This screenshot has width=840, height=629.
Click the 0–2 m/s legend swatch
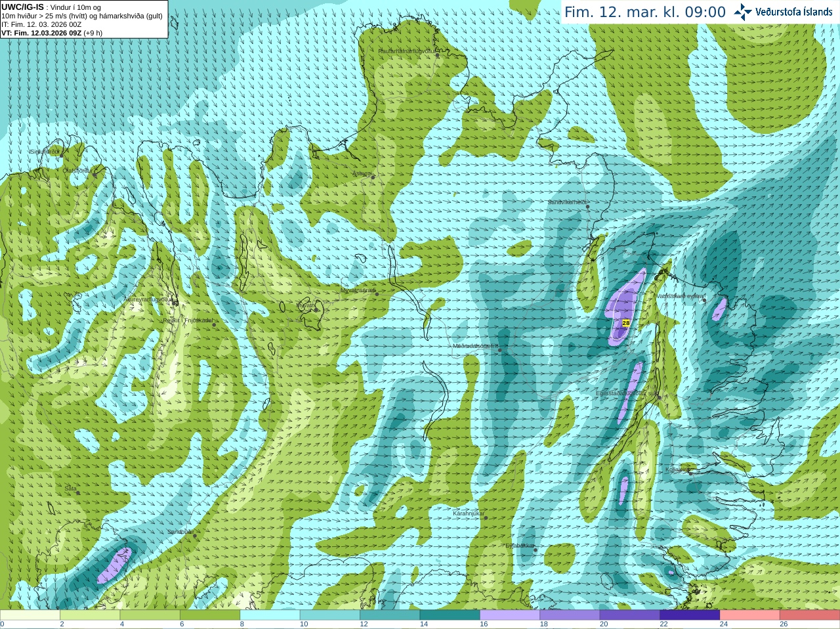tap(30, 615)
